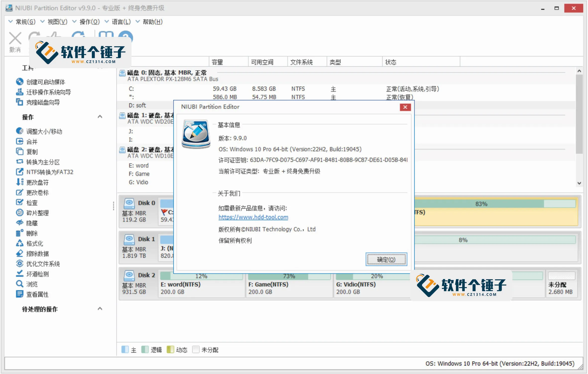The height and width of the screenshot is (374, 588).
Task: Click the 主 primary legend color swatch
Action: click(x=125, y=349)
